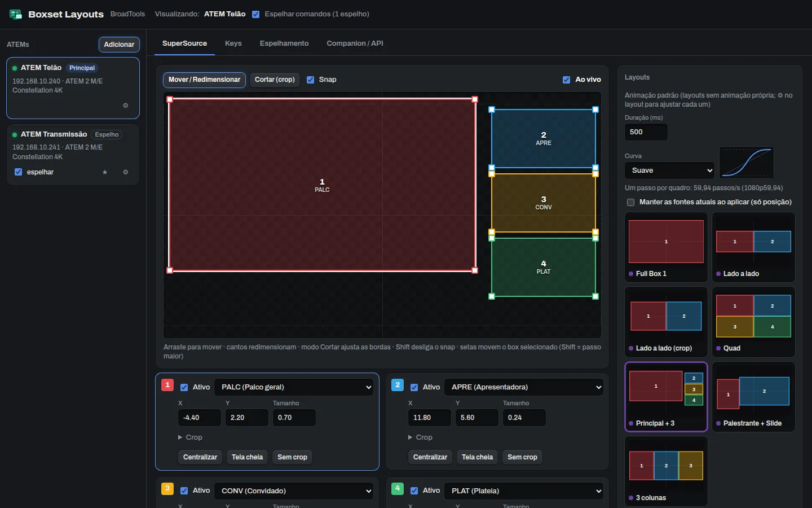Screen dimensions: 812x508
Task: Open settings gear for ATEM Telão
Action: click(126, 106)
